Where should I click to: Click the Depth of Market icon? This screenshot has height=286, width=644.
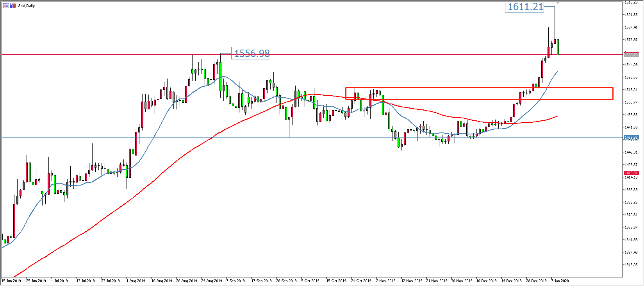[x=6, y=6]
